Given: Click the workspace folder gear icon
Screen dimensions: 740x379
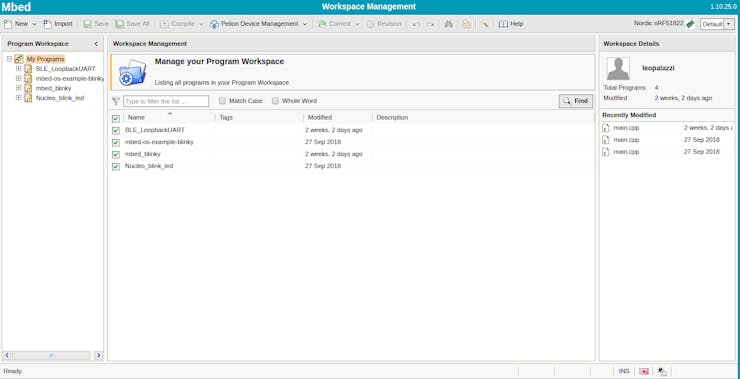Looking at the screenshot, I should 132,72.
